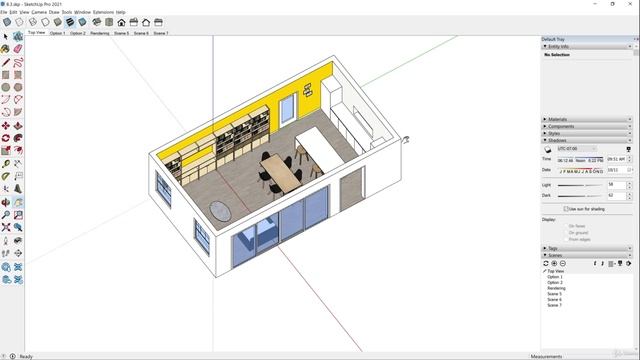
Task: Select the Line pencil tool
Action: click(6, 62)
